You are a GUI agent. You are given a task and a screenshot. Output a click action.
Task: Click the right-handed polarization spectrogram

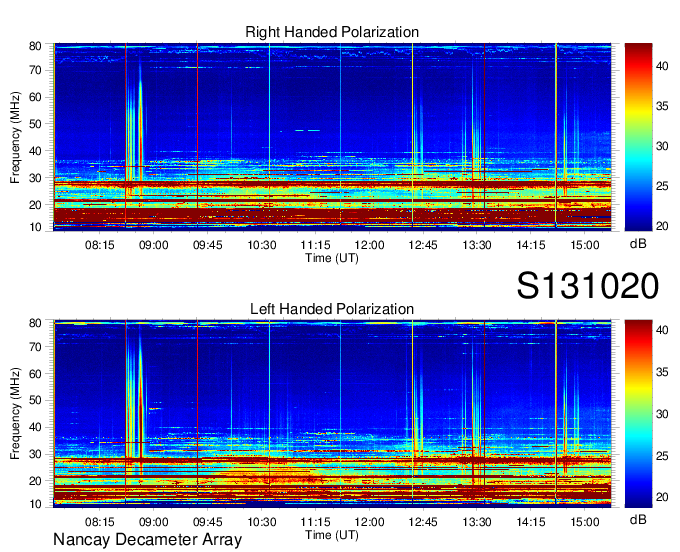click(x=332, y=137)
